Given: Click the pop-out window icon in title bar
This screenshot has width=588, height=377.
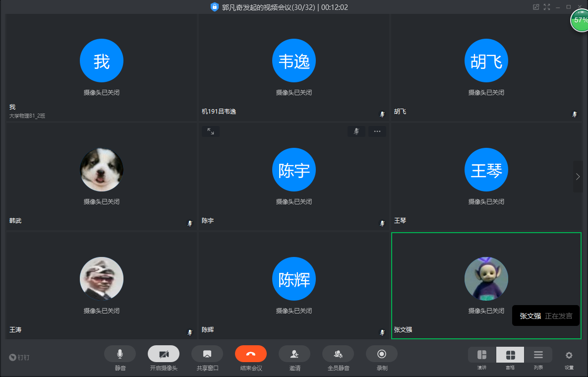Looking at the screenshot, I should (535, 7).
